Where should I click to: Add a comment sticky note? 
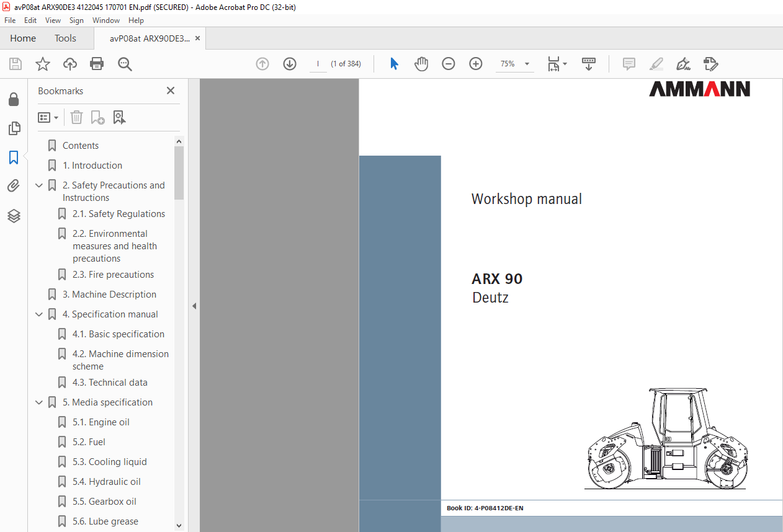[x=629, y=64]
